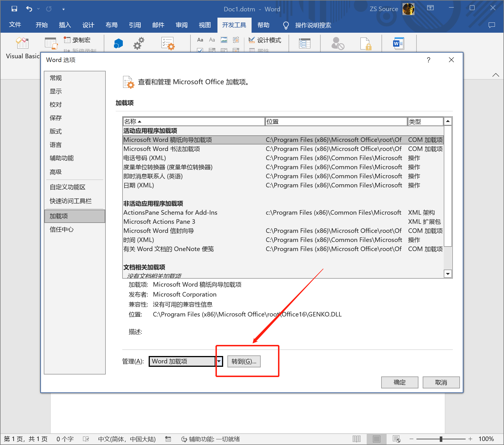Image resolution: width=504 pixels, height=445 pixels.
Task: Expand the 管理 Word 加载项 dropdown
Action: point(219,361)
